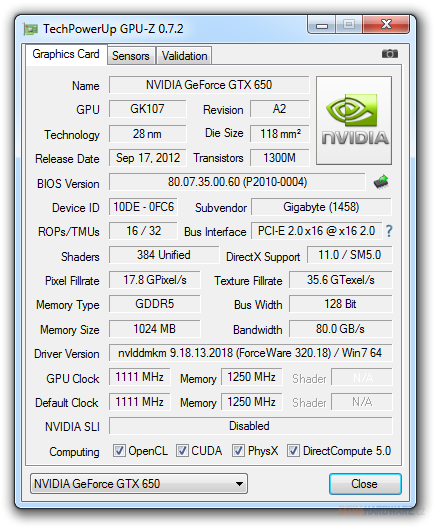Click the Release Date field Sep 17, 2012
The image size is (435, 527).
(147, 158)
